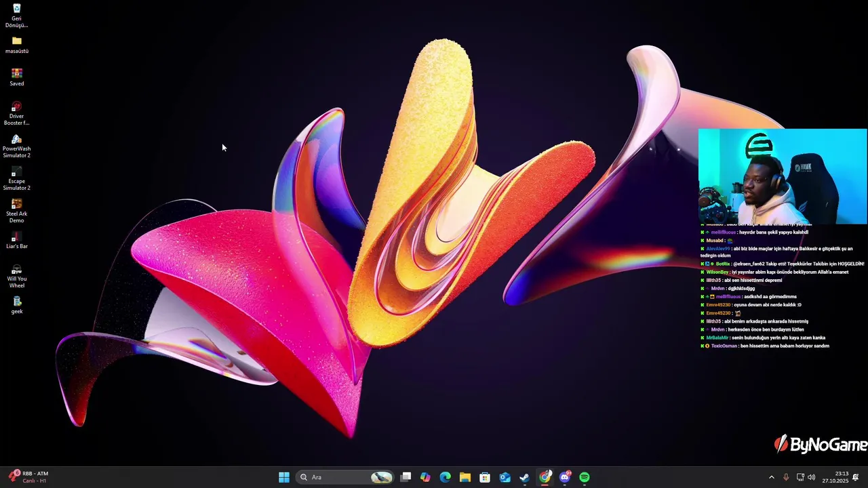Viewport: 868px width, 488px height.
Task: Open the clock showing 23:13 27.10.2025
Action: [835, 477]
